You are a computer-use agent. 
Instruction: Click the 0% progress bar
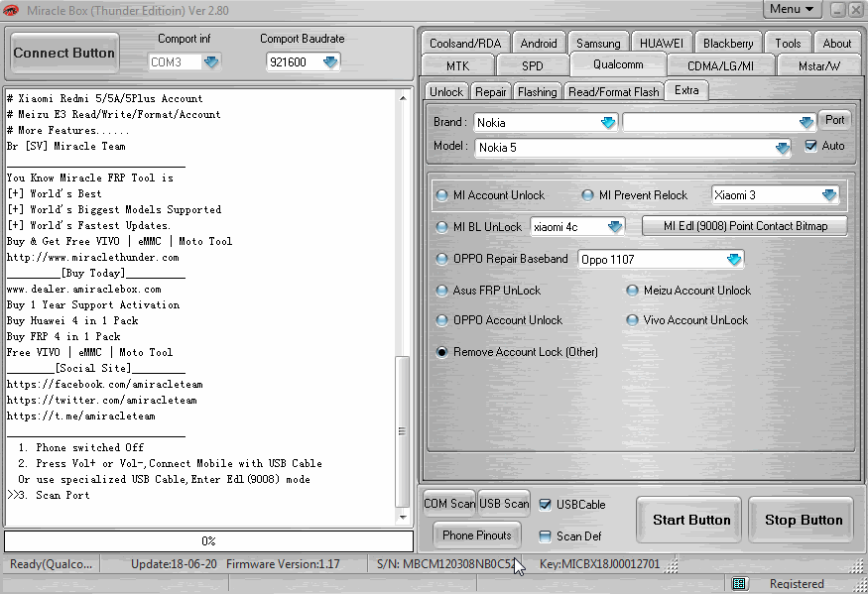(x=208, y=540)
